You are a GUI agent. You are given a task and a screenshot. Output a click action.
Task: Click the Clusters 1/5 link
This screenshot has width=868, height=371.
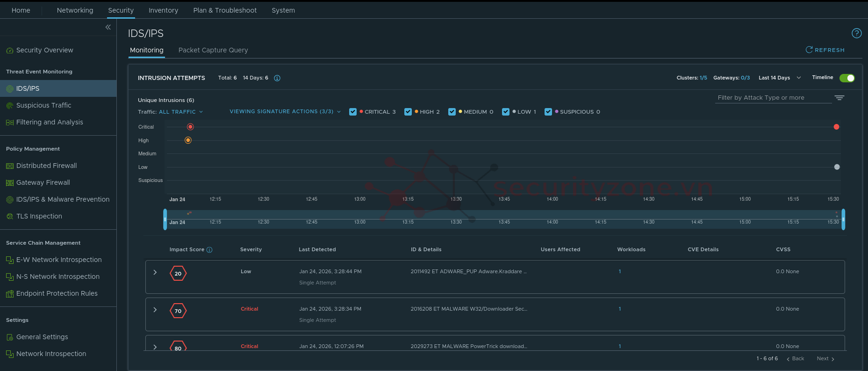tap(703, 78)
